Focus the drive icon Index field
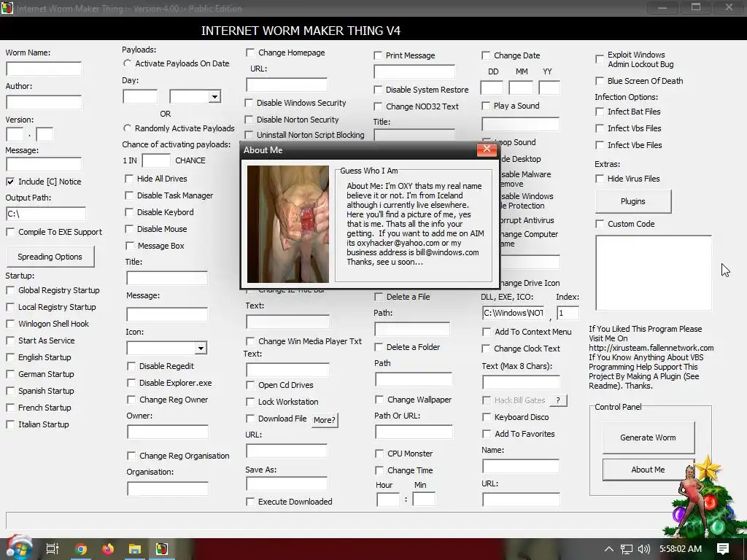Viewport: 747px width, 560px height. pos(568,313)
